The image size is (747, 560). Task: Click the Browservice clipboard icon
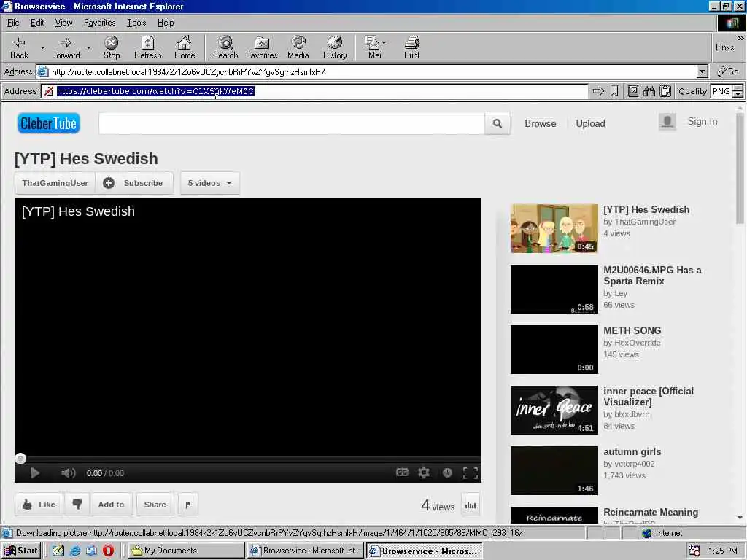pyautogui.click(x=665, y=91)
